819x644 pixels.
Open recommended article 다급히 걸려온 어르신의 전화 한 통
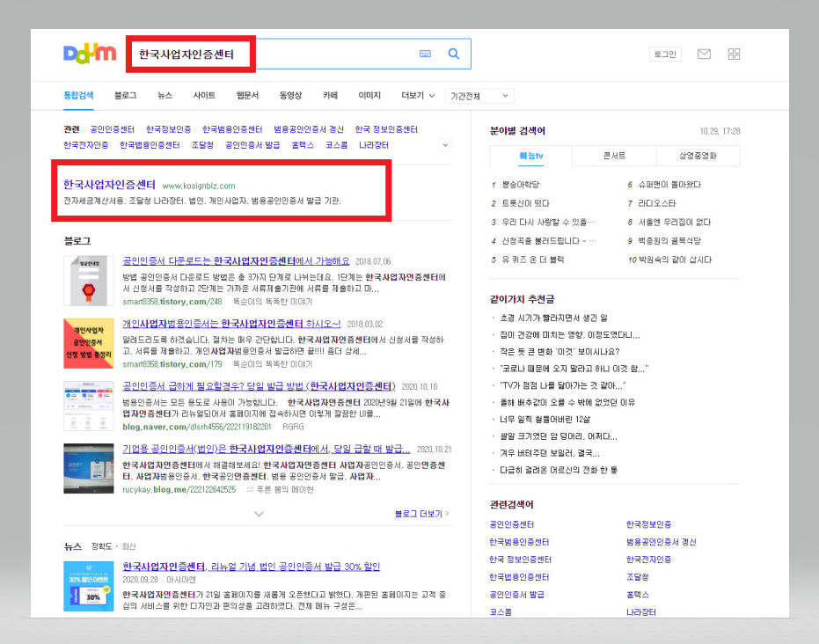pyautogui.click(x=559, y=470)
